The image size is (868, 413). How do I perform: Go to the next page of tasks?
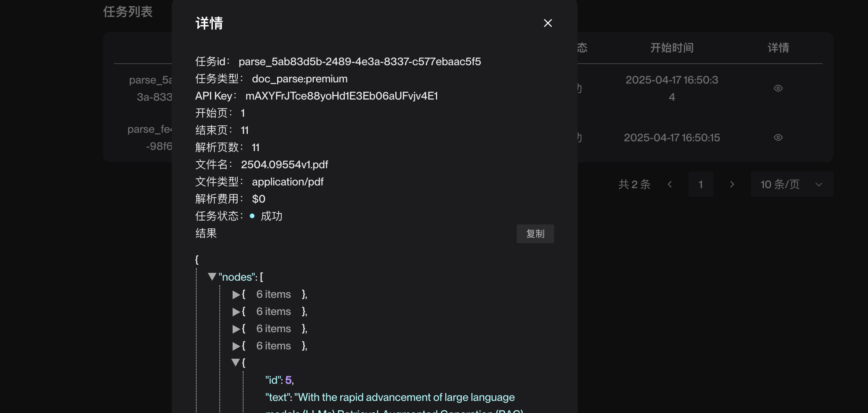pyautogui.click(x=731, y=184)
